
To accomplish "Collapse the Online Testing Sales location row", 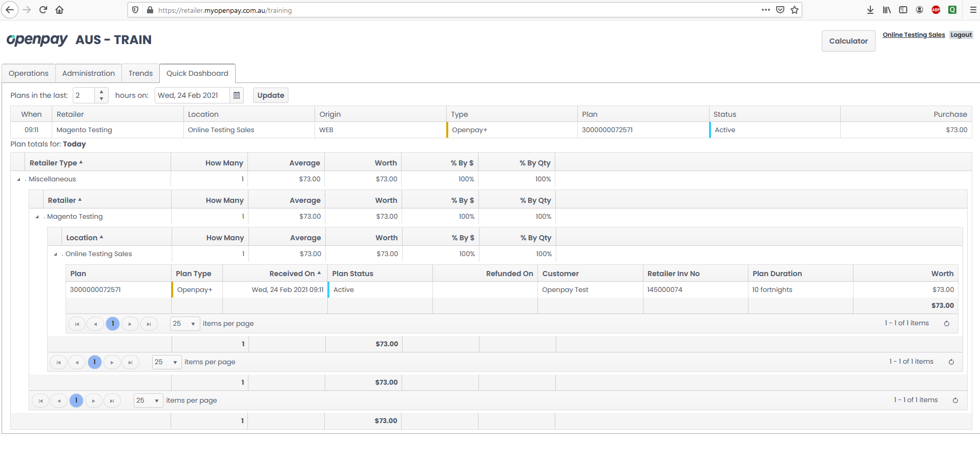I will pyautogui.click(x=56, y=254).
